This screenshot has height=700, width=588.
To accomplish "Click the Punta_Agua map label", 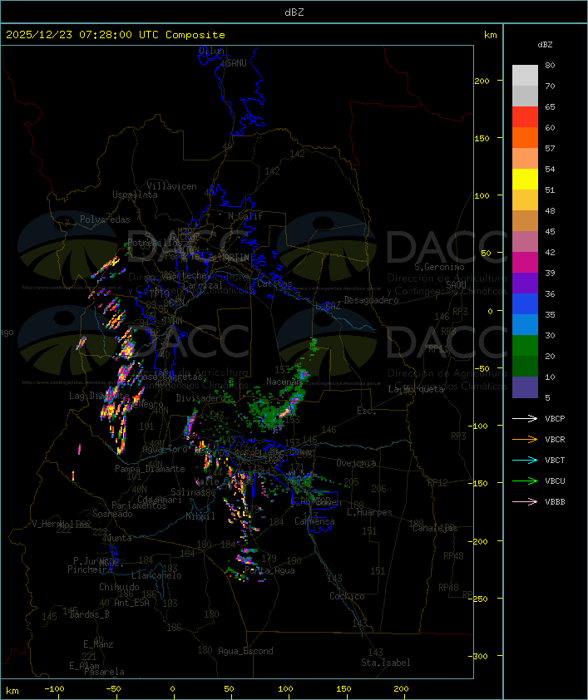I will (269, 570).
